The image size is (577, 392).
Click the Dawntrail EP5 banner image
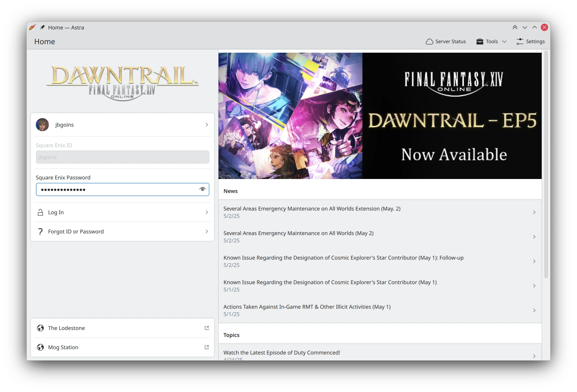[x=380, y=116]
